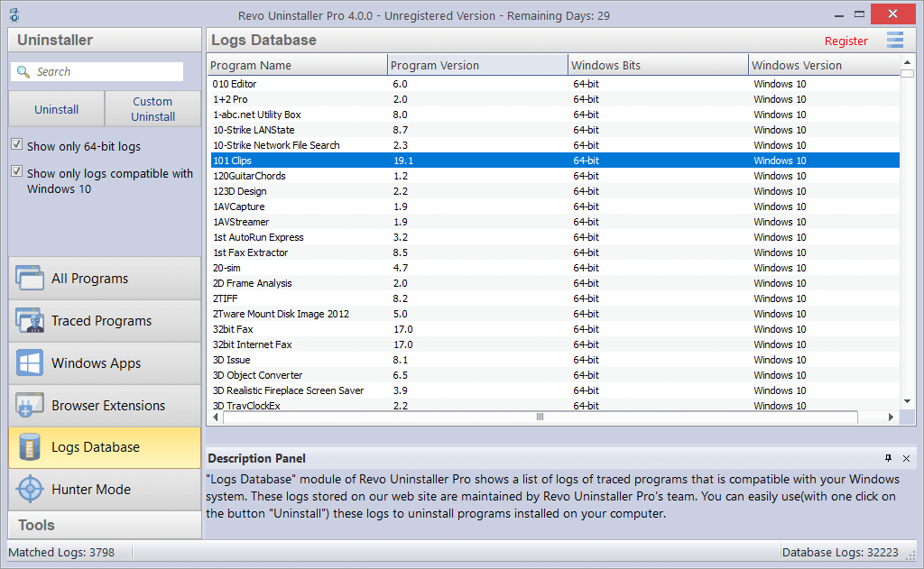The height and width of the screenshot is (569, 924).
Task: Select the 1AVStreamer row
Action: [555, 222]
